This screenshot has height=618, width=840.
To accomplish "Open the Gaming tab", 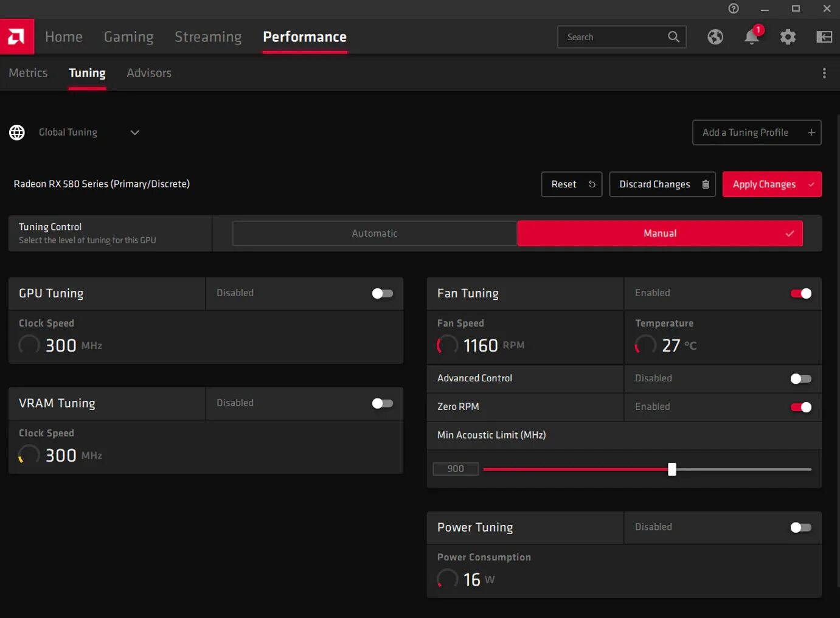I will pos(129,37).
